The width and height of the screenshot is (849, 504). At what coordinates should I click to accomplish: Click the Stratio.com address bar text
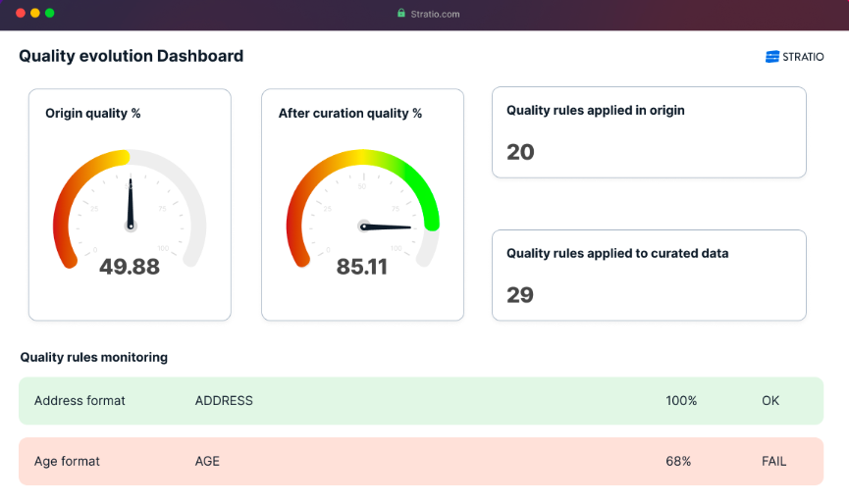pyautogui.click(x=434, y=14)
